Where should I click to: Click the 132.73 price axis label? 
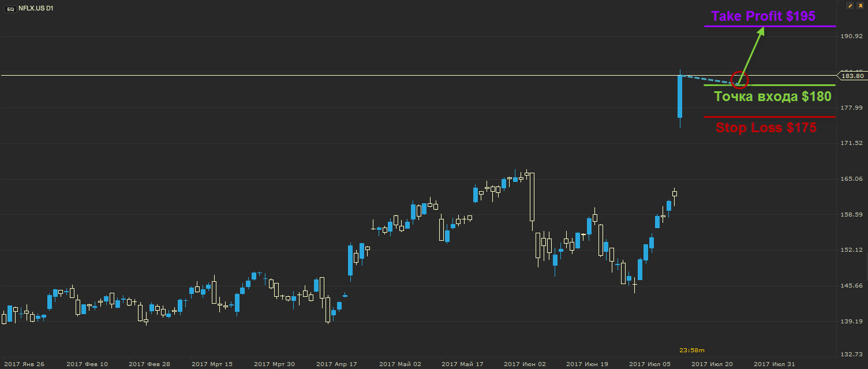point(851,355)
